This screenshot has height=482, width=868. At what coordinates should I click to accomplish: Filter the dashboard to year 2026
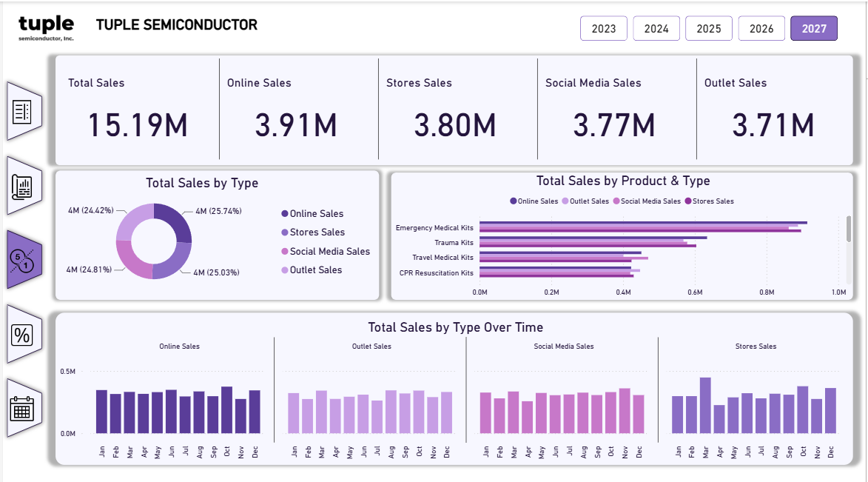[761, 28]
